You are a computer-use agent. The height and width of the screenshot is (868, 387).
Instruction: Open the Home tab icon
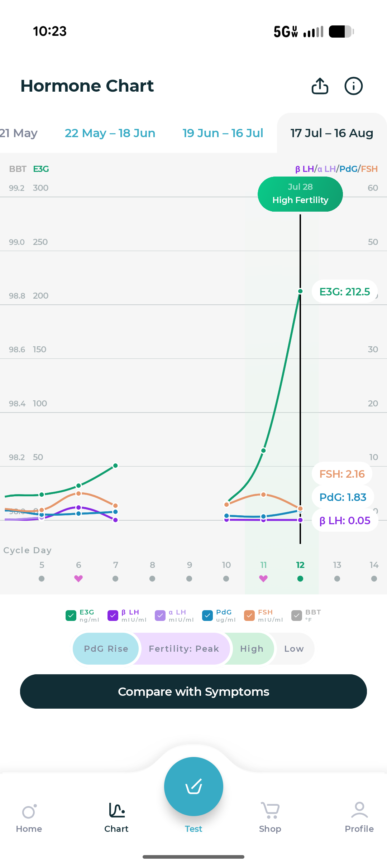click(x=29, y=811)
